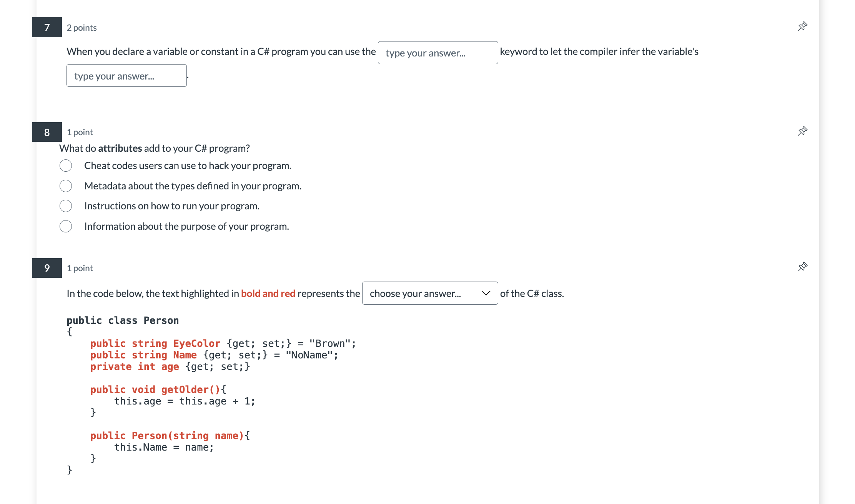Click 'Information about the purpose' answer text

coord(186,226)
